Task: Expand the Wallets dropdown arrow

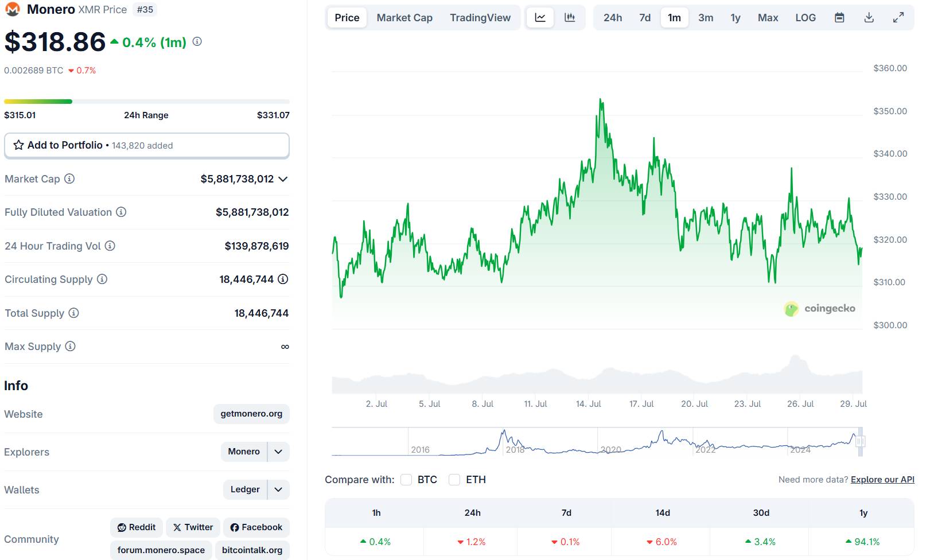Action: (278, 489)
